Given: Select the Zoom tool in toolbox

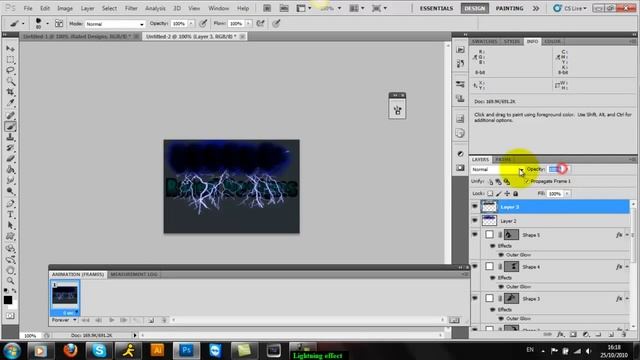Looking at the screenshot, I should click(10, 281).
